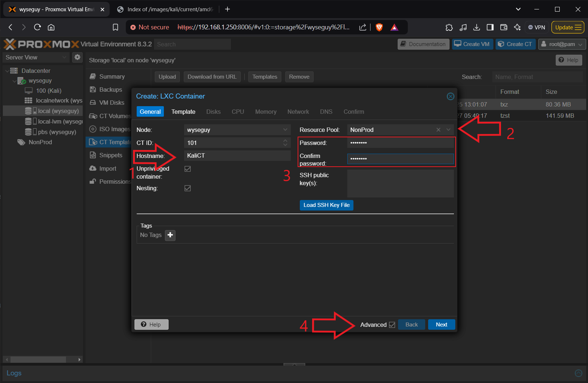Image resolution: width=588 pixels, height=383 pixels.
Task: Add a tag with the plus icon
Action: 170,235
